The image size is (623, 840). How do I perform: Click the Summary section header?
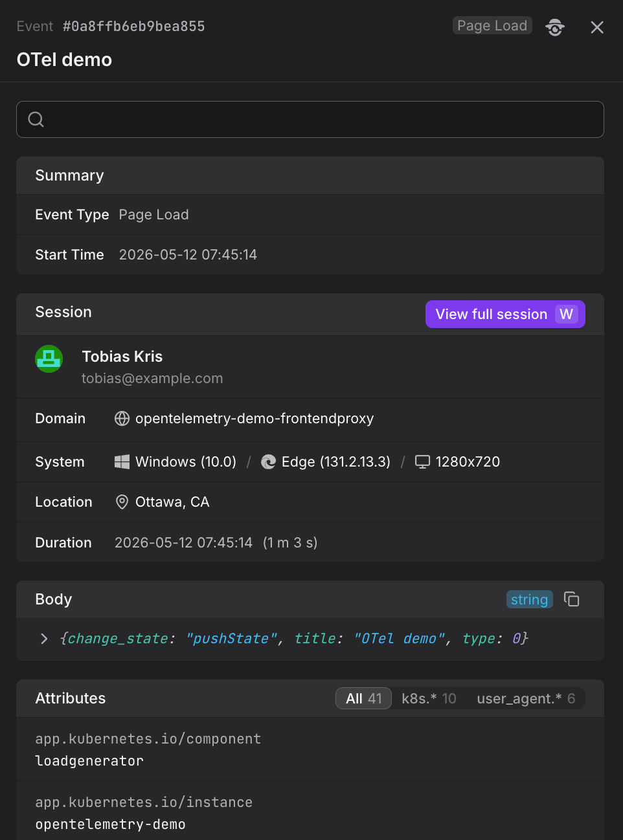[310, 175]
